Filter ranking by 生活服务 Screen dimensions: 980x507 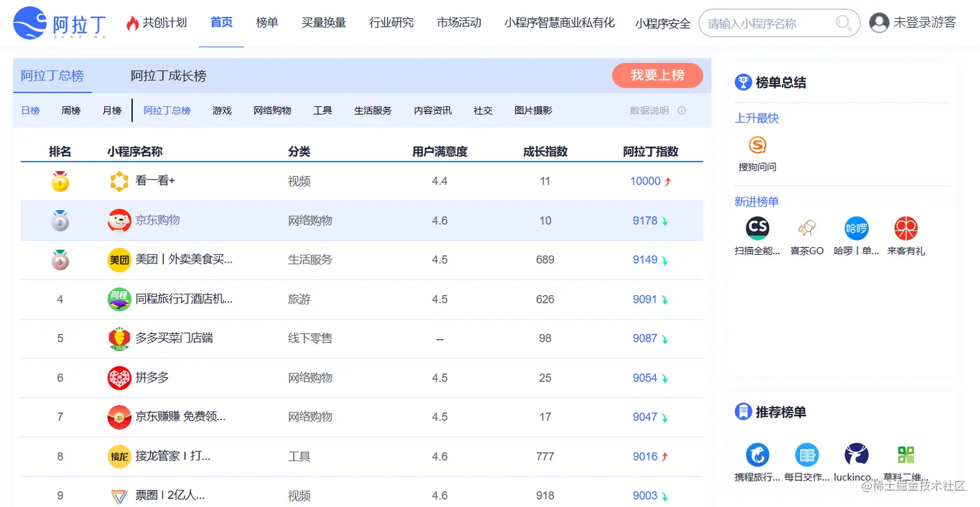click(373, 111)
